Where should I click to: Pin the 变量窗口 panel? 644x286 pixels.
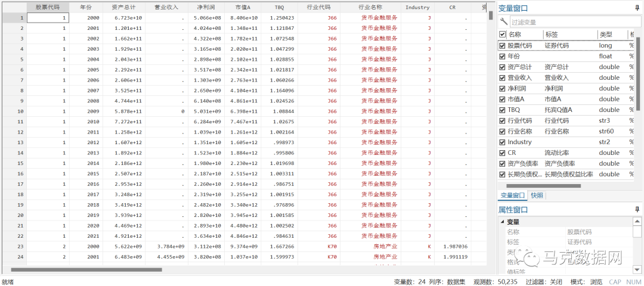coord(638,8)
